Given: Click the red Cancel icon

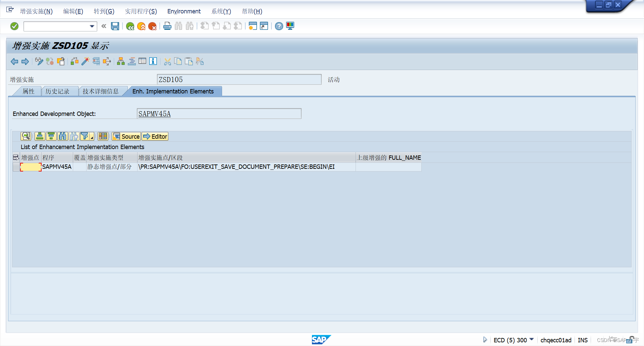Looking at the screenshot, I should [x=152, y=26].
